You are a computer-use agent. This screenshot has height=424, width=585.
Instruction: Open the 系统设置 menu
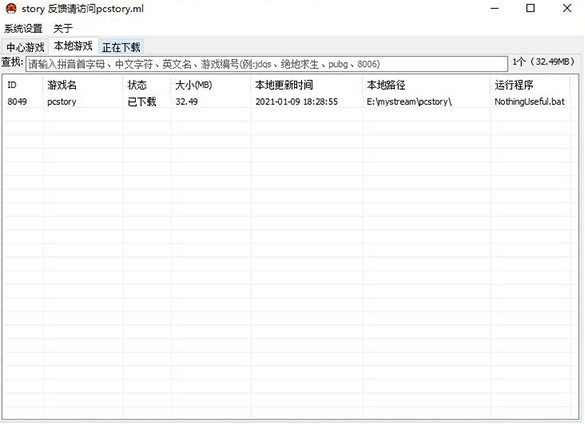pyautogui.click(x=23, y=28)
